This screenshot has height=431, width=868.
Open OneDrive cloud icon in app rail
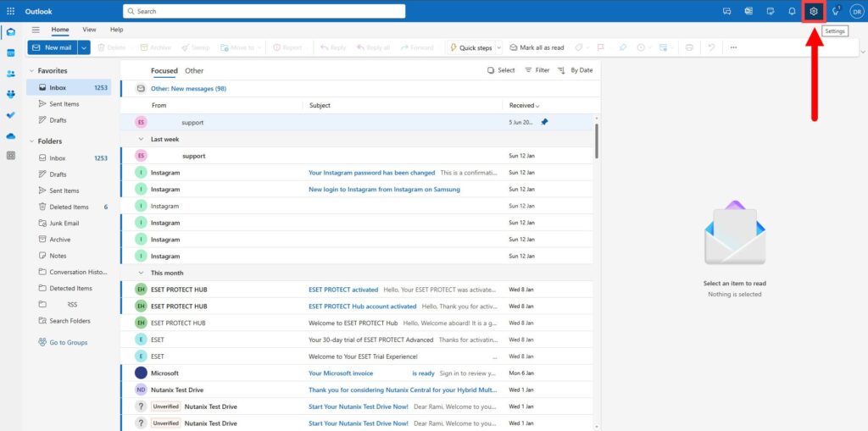(x=10, y=135)
